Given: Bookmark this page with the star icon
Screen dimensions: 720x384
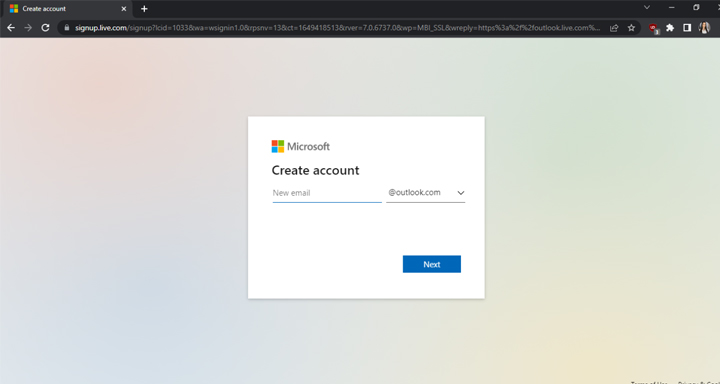Looking at the screenshot, I should [631, 28].
